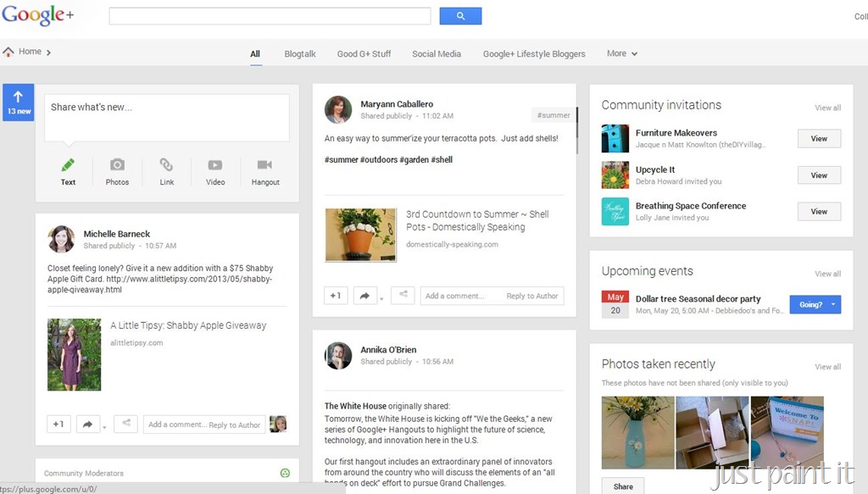The width and height of the screenshot is (868, 494).
Task: Open the purple dress post thumbnail
Action: click(75, 354)
